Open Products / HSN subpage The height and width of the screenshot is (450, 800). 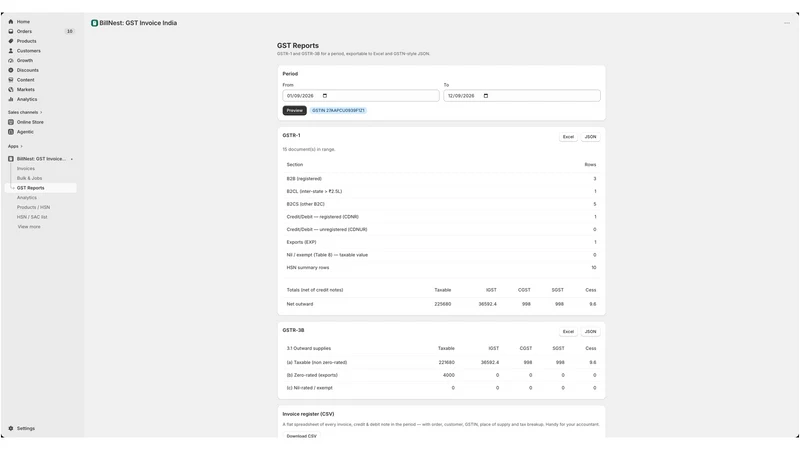tap(33, 207)
